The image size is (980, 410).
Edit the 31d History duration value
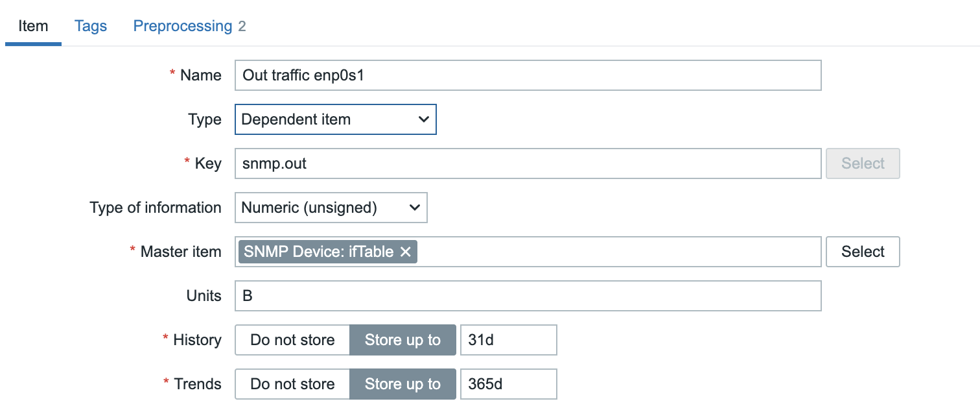508,340
